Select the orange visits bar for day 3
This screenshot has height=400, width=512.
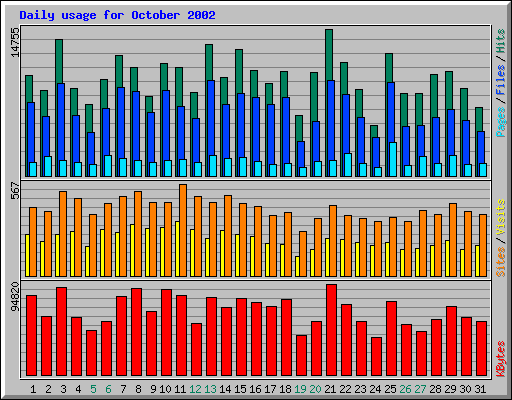(63, 234)
